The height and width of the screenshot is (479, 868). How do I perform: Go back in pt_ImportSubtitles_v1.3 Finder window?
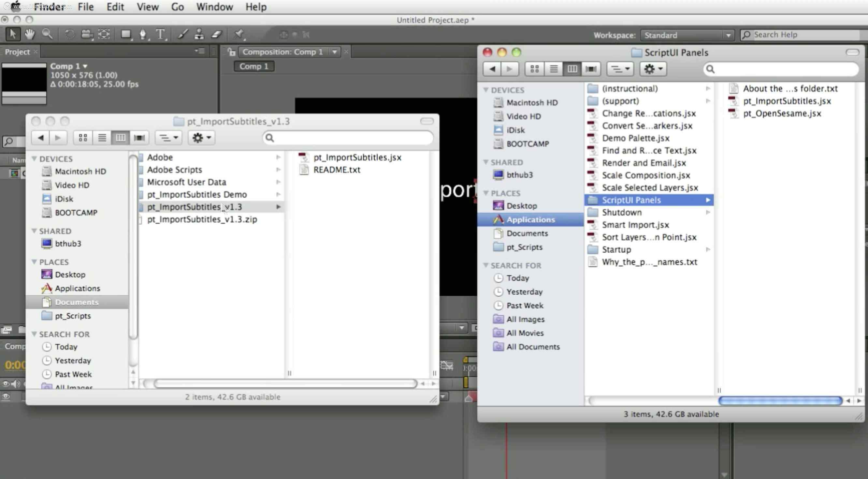click(x=40, y=138)
